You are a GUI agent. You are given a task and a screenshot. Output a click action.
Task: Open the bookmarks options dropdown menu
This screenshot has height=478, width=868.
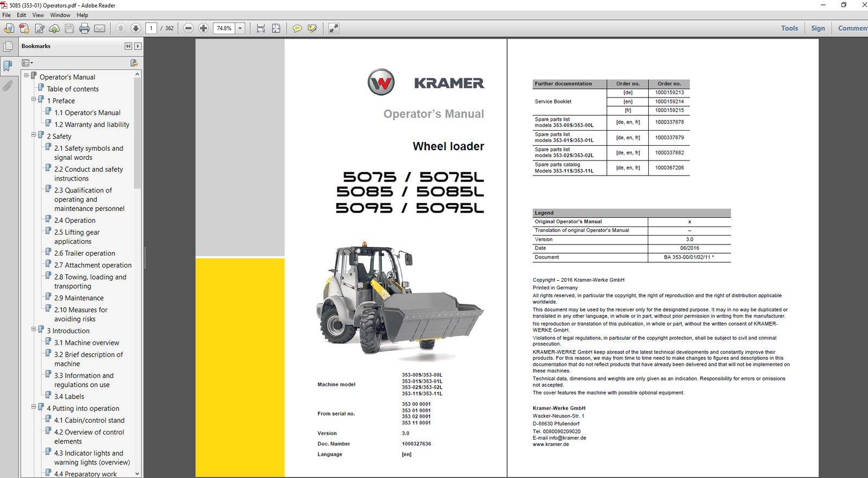tap(28, 63)
